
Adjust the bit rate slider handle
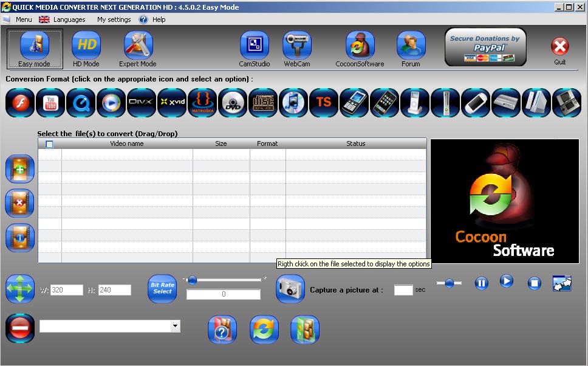(193, 280)
